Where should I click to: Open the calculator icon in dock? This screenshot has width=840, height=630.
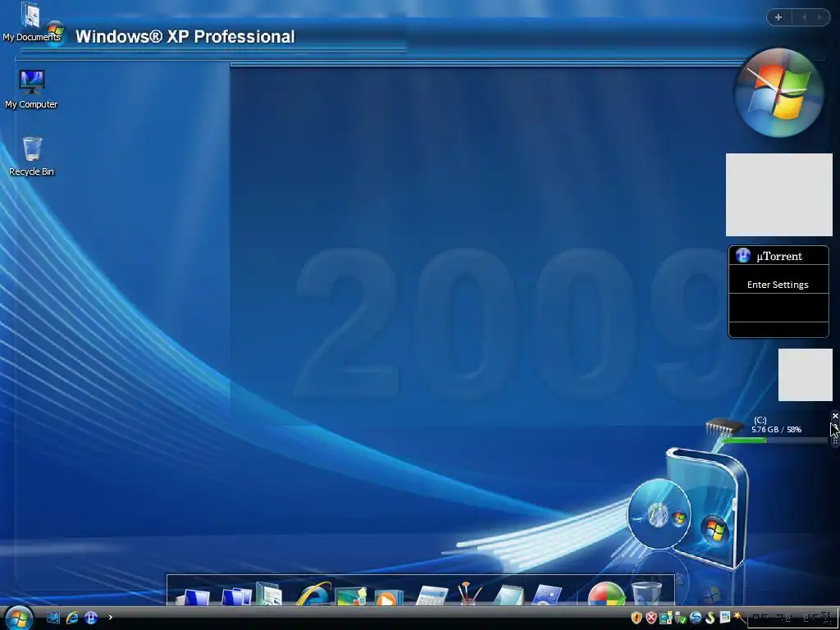(x=431, y=596)
